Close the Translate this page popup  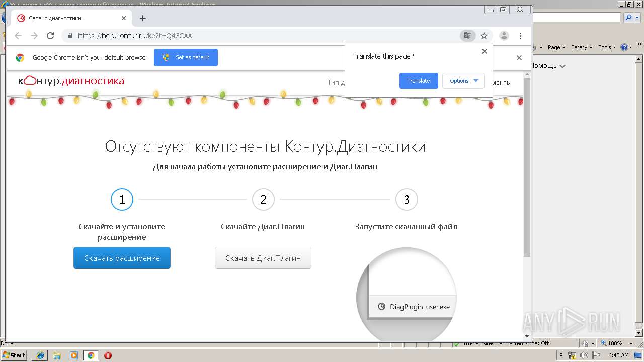[485, 51]
